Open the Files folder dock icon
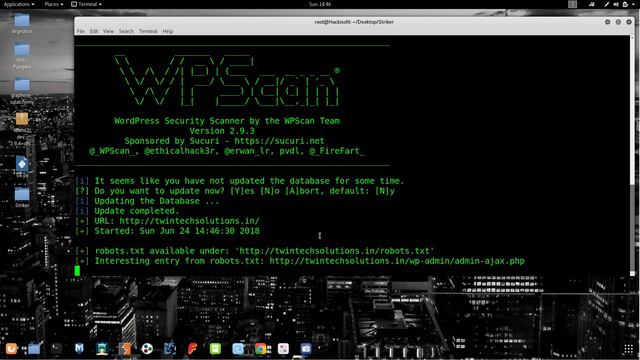Screen dimensions: 640x360 (x=34, y=349)
